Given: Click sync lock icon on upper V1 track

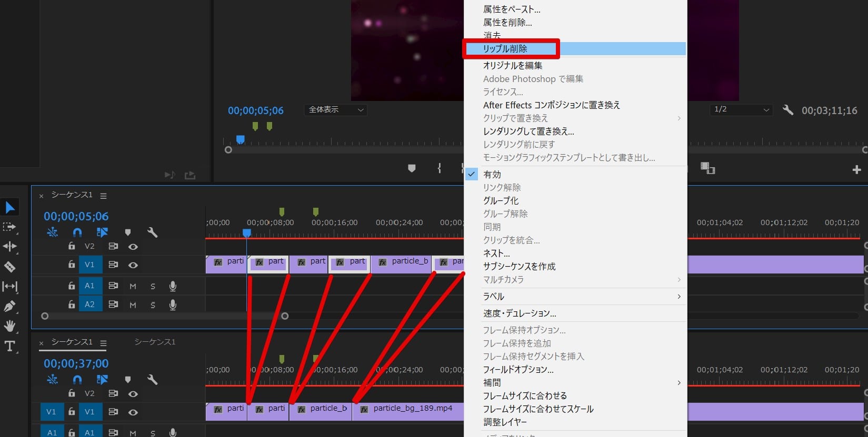Looking at the screenshot, I should click(113, 265).
